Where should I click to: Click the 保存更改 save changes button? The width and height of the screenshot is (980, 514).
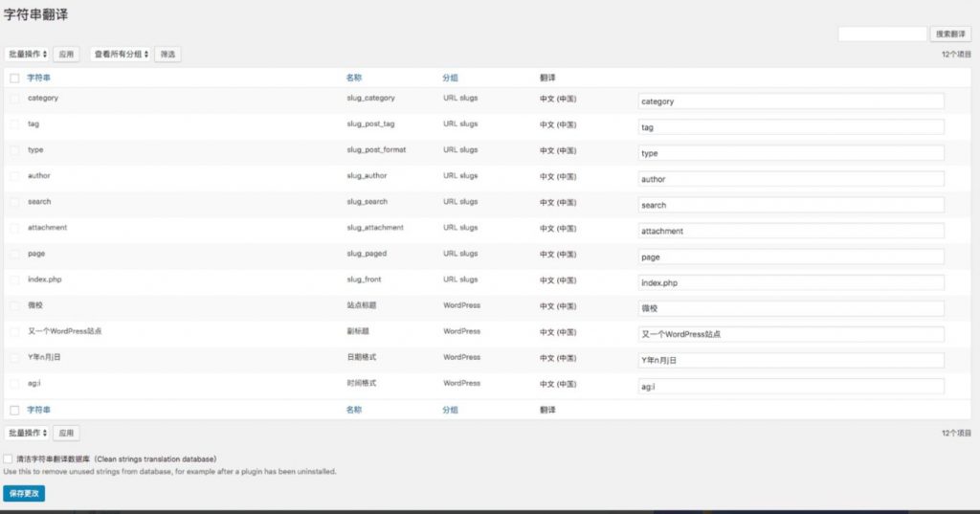(24, 493)
